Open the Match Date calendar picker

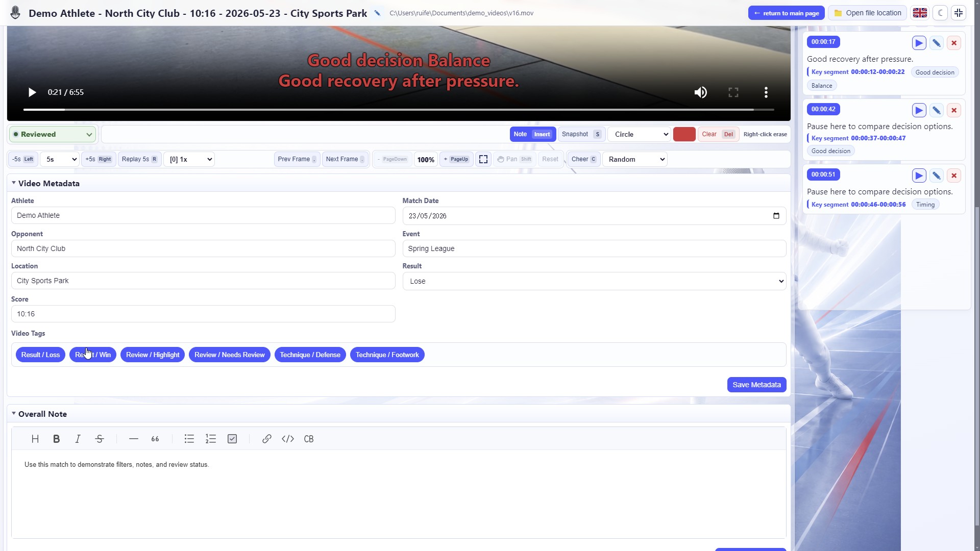coord(776,216)
